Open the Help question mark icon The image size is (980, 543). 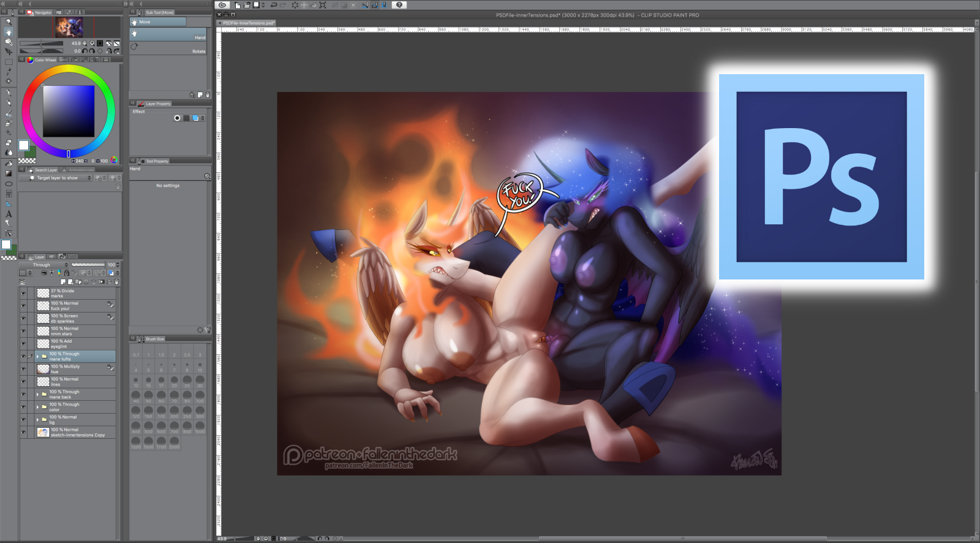coord(399,5)
